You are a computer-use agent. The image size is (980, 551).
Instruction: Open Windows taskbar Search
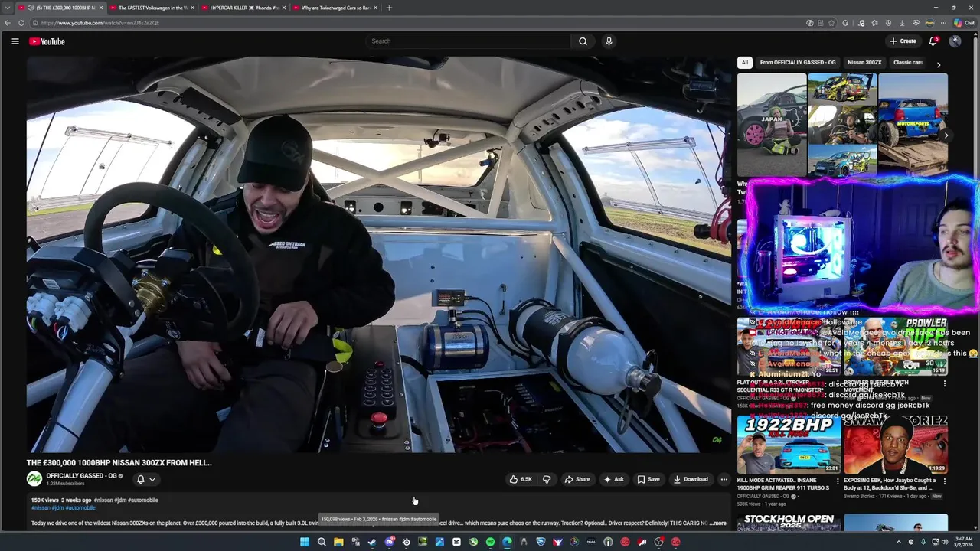322,542
